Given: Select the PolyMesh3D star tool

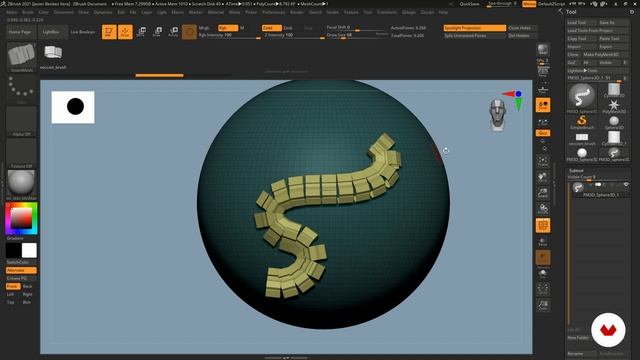Looking at the screenshot, I should click(614, 106).
